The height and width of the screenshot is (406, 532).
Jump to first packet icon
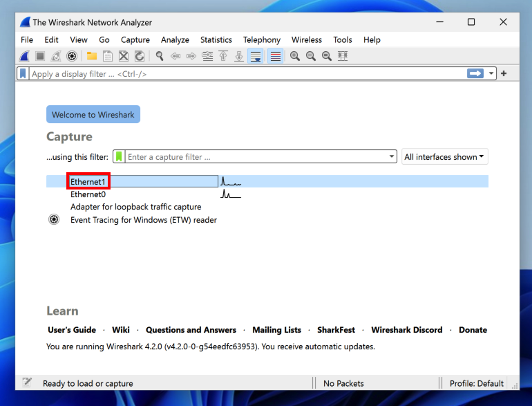[223, 56]
